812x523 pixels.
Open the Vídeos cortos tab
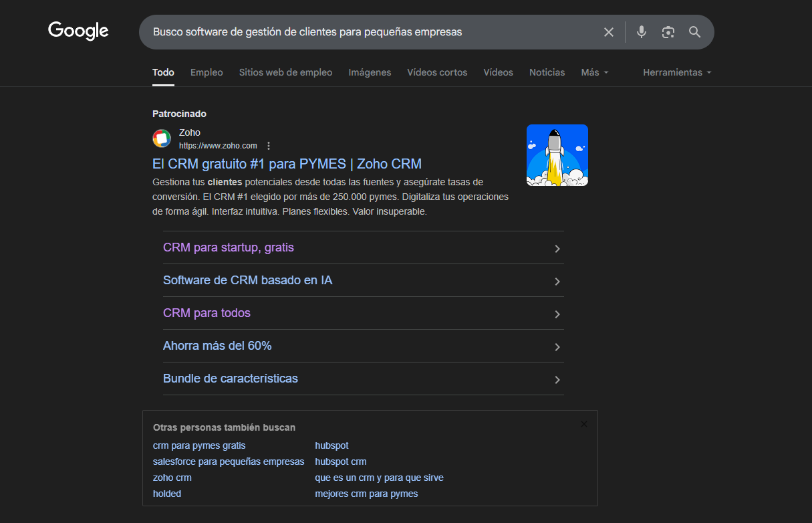[437, 72]
